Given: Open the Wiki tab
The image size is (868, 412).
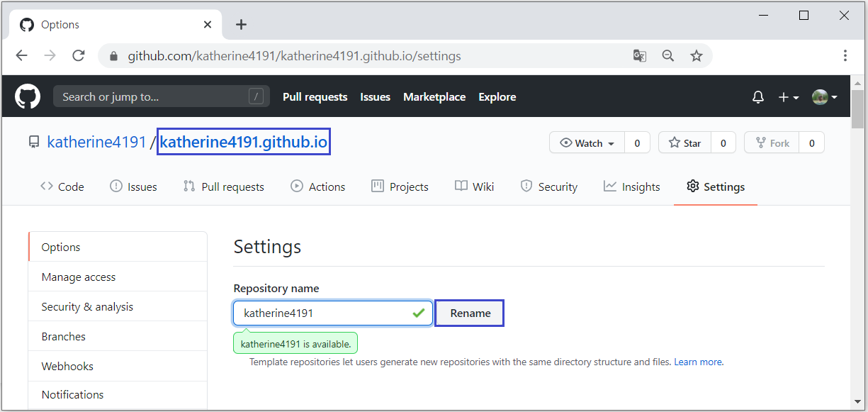Looking at the screenshot, I should (474, 186).
